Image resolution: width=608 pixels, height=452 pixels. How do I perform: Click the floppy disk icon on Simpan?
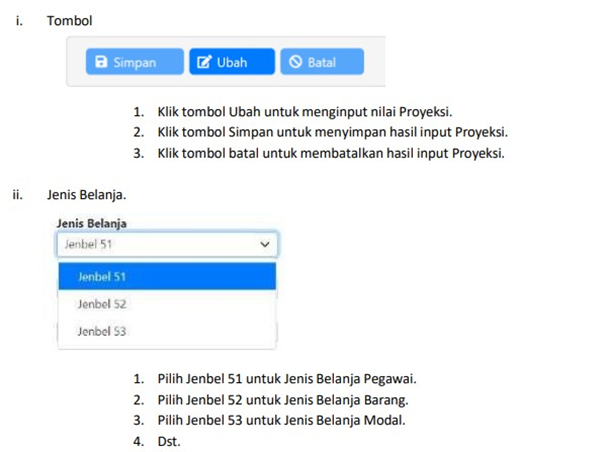100,63
